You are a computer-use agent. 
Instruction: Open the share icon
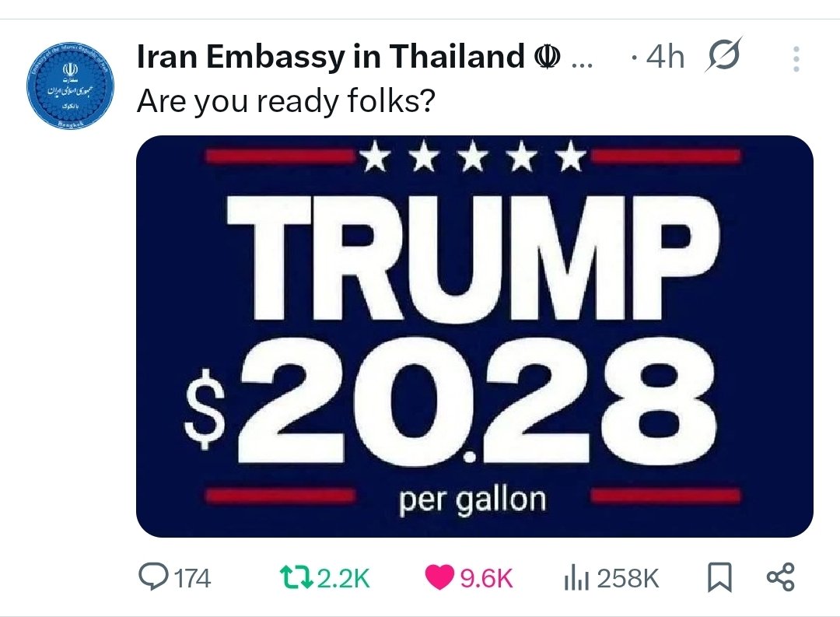pos(781,577)
